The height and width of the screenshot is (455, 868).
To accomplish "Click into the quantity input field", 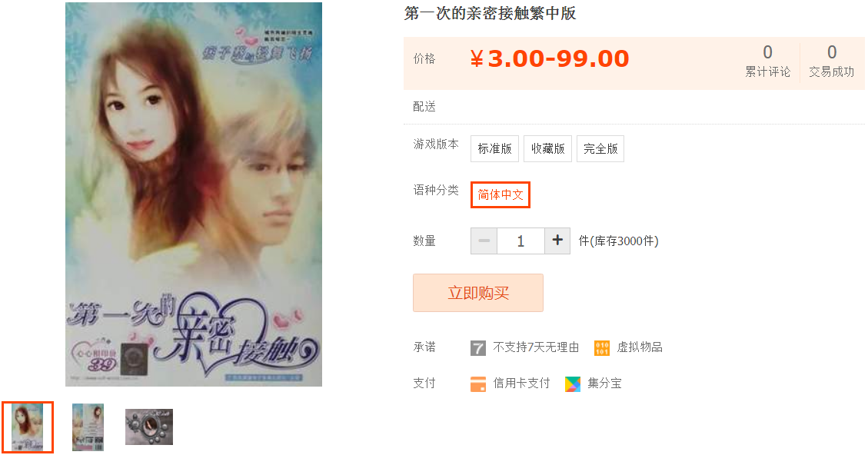I will point(520,241).
